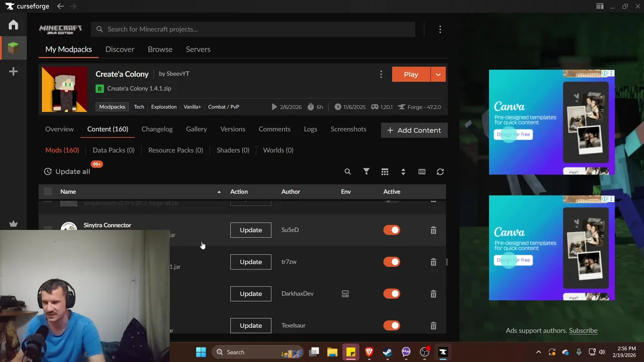Viewport: 644px width, 362px height.
Task: Open the CurseForge home icon
Action: [x=14, y=25]
